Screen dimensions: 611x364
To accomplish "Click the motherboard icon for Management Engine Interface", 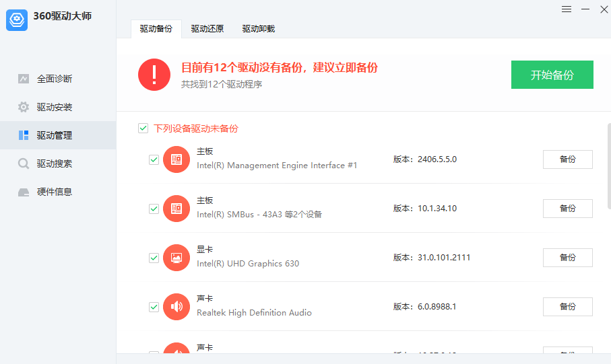I will [176, 159].
